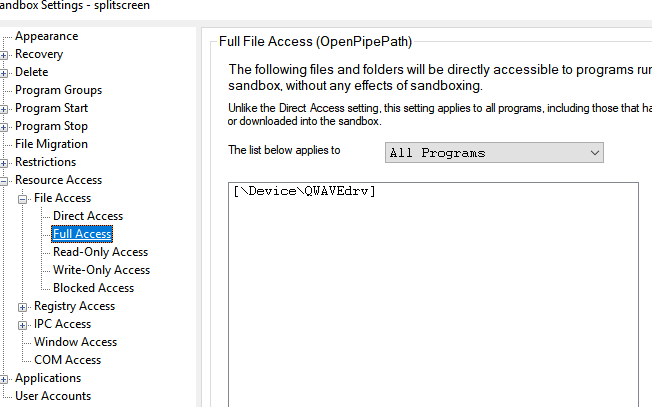Expand the Restrictions tree node

pyautogui.click(x=5, y=162)
